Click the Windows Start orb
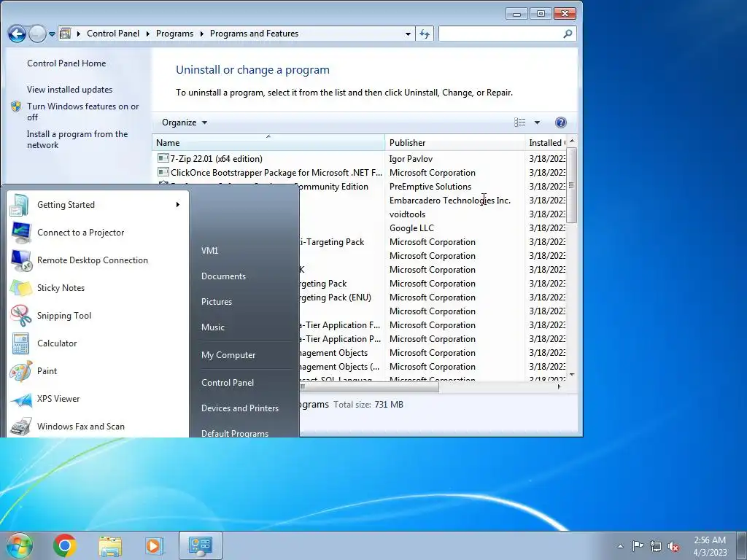This screenshot has width=747, height=560. [19, 545]
